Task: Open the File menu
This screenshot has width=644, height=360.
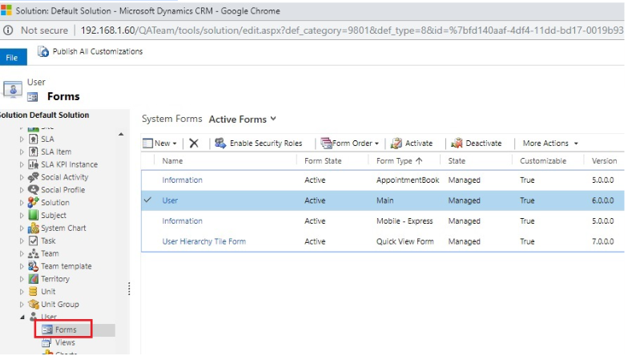Action: [12, 58]
